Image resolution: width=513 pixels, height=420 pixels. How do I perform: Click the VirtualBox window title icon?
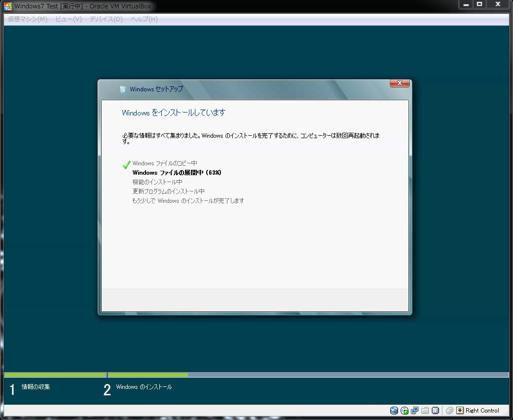point(8,6)
